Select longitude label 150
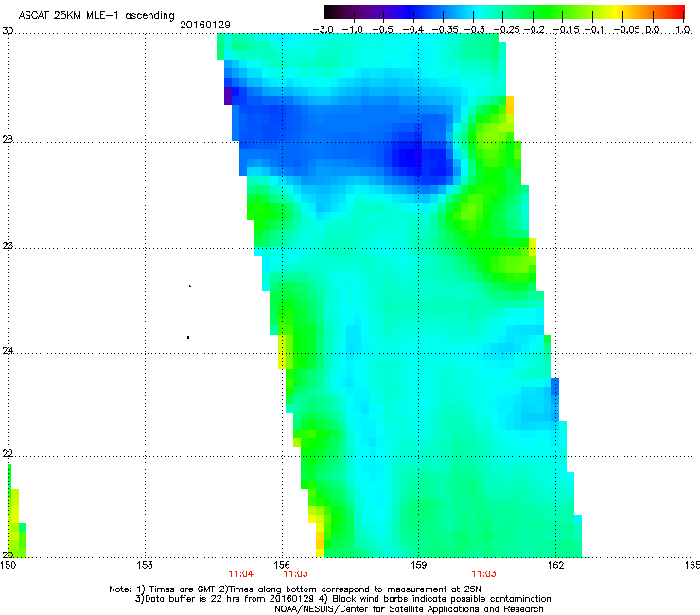700x615 pixels. point(8,565)
